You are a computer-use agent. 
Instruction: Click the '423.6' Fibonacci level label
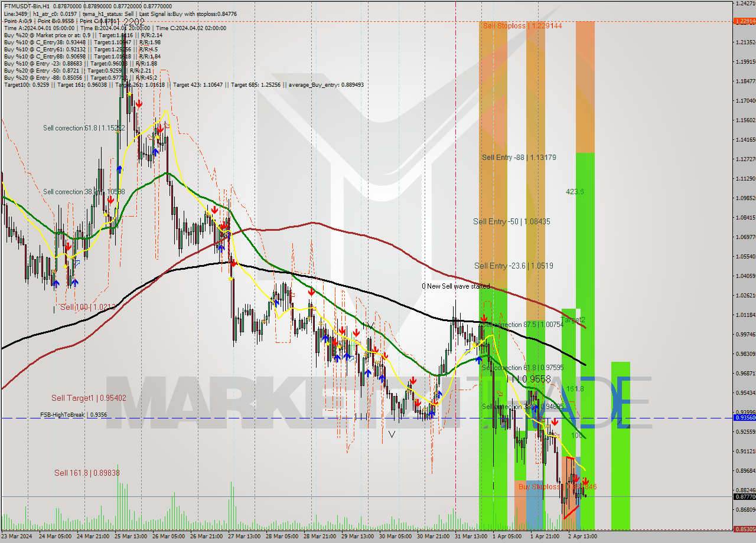(x=575, y=192)
